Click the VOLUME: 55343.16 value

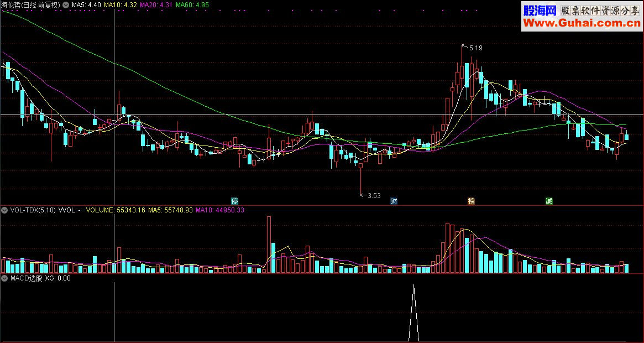coord(116,210)
